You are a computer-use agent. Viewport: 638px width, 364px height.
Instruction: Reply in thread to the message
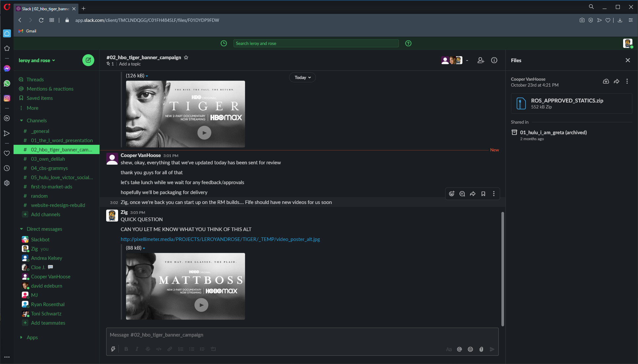click(462, 194)
